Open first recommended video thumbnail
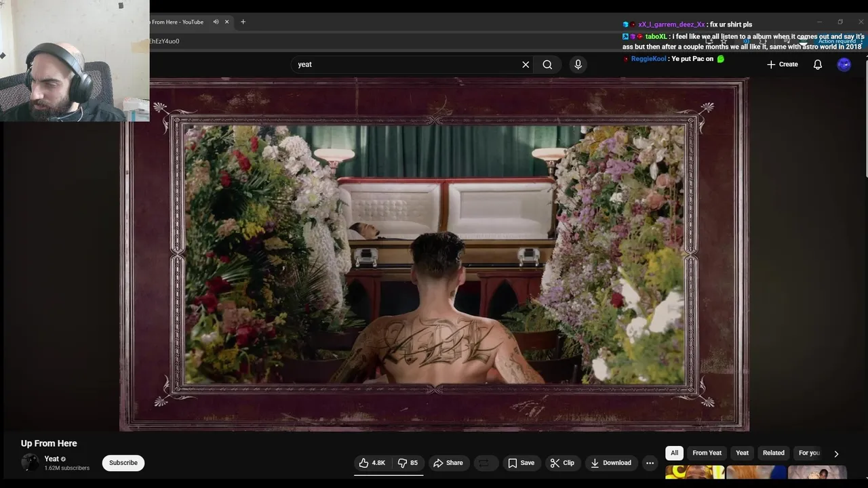 click(x=694, y=472)
